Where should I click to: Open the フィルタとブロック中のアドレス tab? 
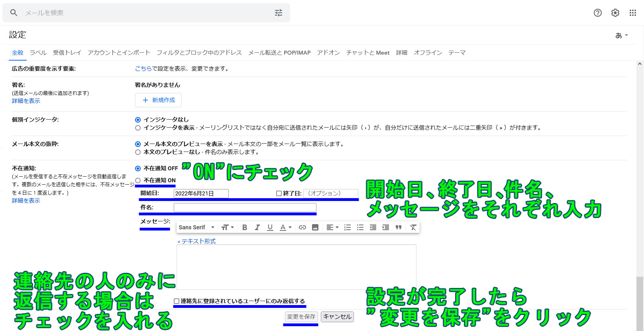[199, 53]
